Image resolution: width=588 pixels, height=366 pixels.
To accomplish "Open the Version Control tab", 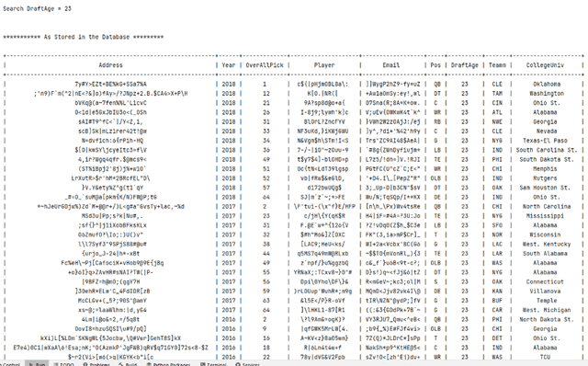I will (x=10, y=364).
